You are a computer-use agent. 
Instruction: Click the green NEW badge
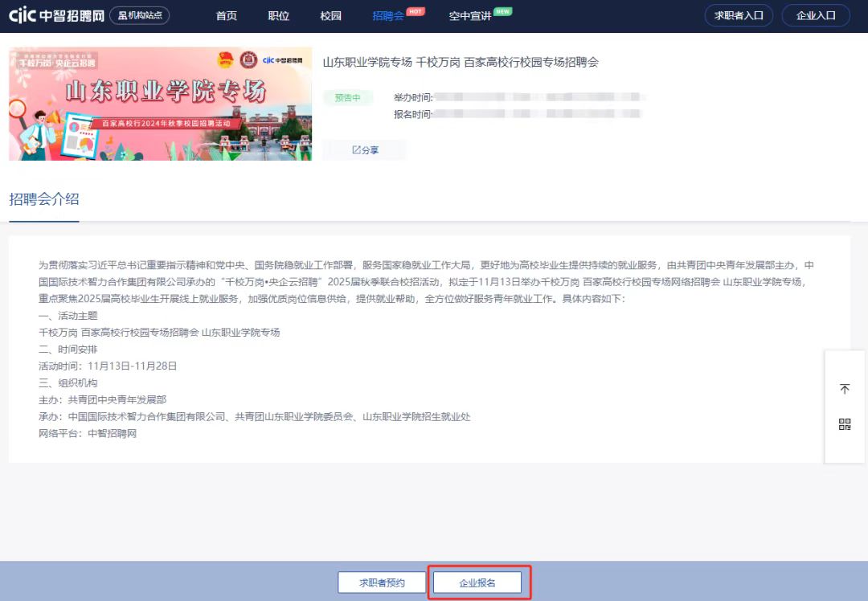[x=502, y=11]
